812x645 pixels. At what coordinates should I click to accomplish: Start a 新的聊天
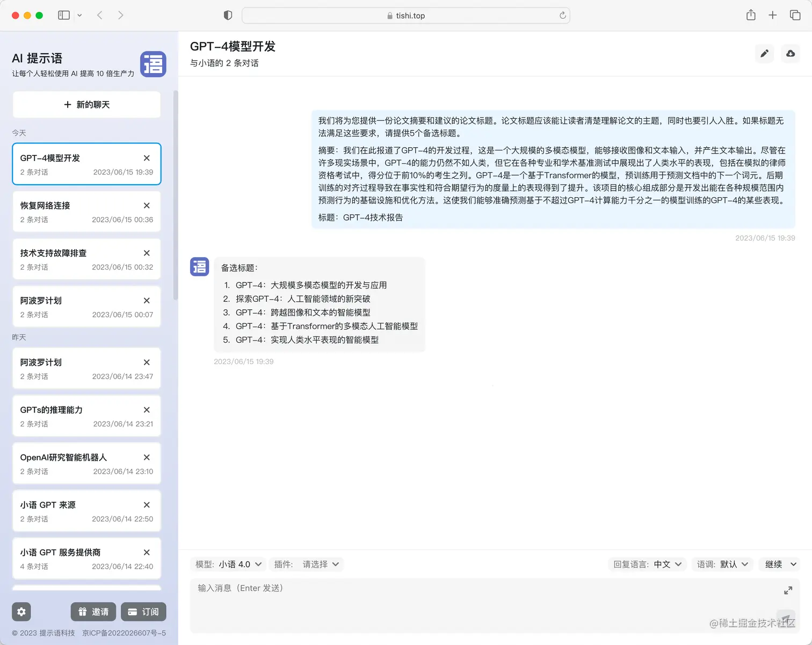coord(86,105)
